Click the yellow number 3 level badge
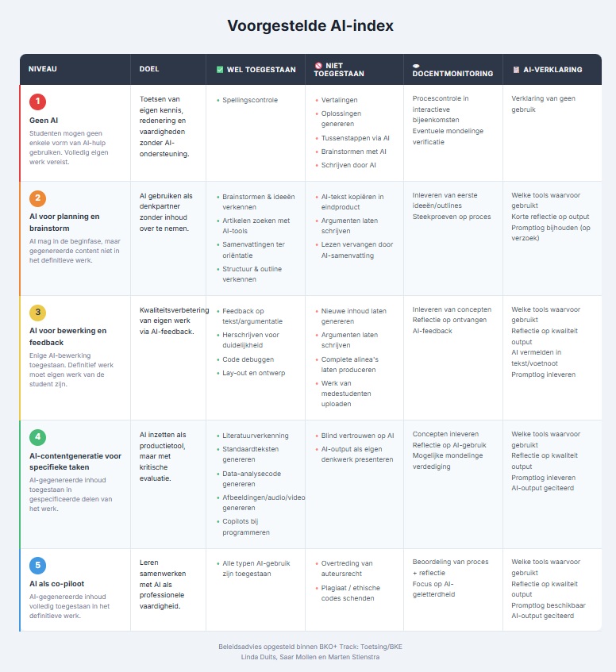Screen dimensions: 616x672 click(x=37, y=313)
